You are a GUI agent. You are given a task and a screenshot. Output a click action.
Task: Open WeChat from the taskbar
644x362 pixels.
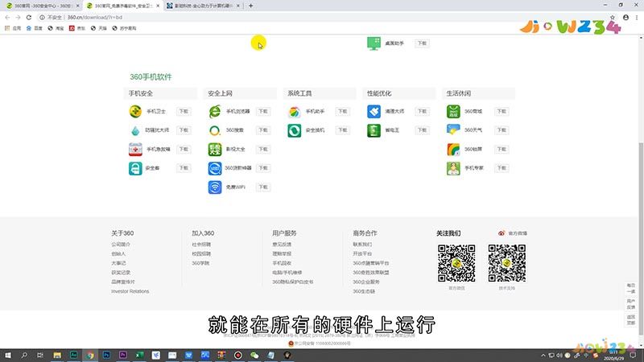pyautogui.click(x=254, y=355)
